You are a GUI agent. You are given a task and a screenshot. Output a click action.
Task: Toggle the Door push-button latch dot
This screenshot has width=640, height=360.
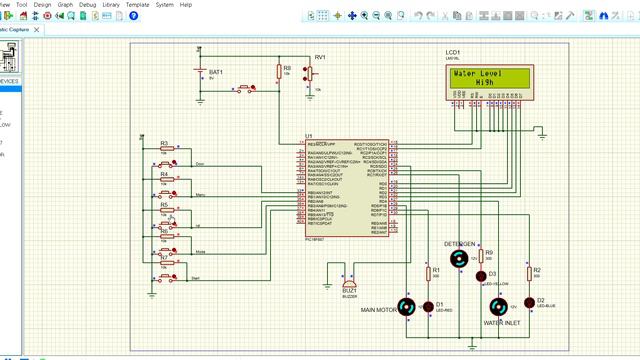click(174, 162)
